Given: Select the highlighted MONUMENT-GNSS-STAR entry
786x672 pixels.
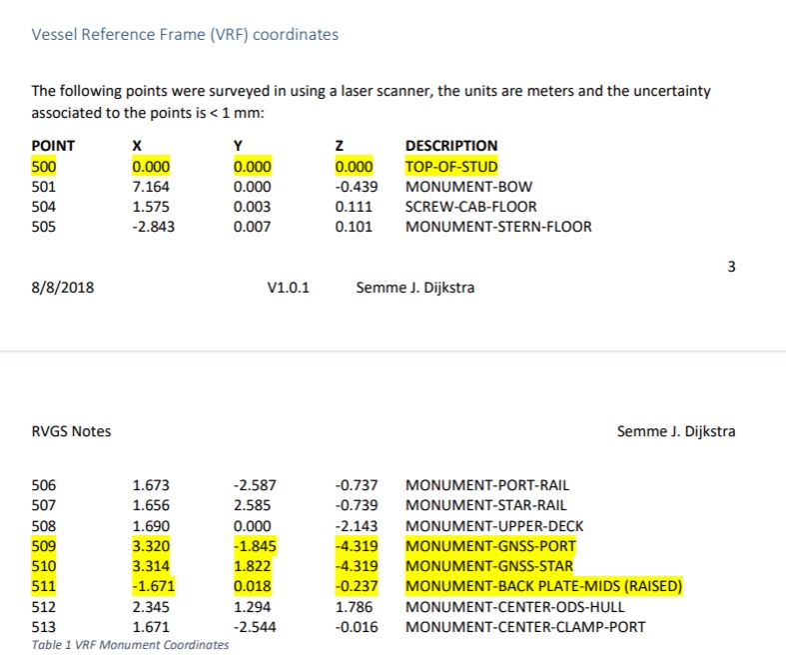Looking at the screenshot, I should click(489, 566).
